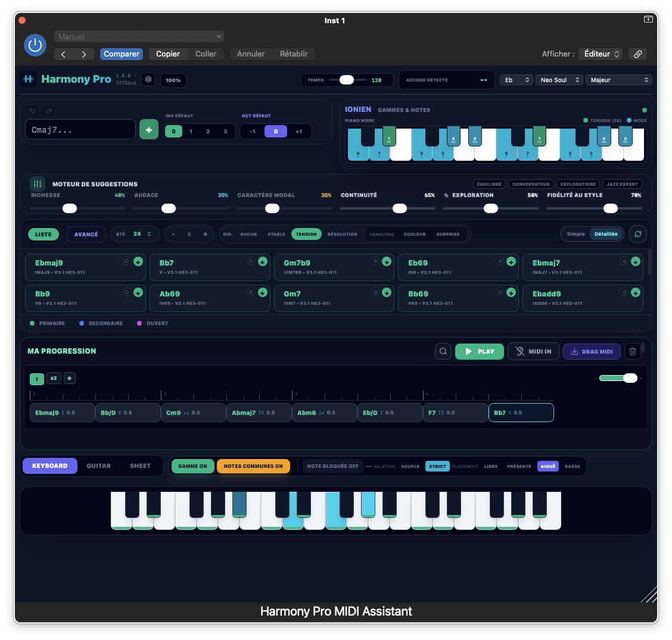The width and height of the screenshot is (672, 640).
Task: Click the CONTINUITÉ slider handle
Action: [399, 208]
